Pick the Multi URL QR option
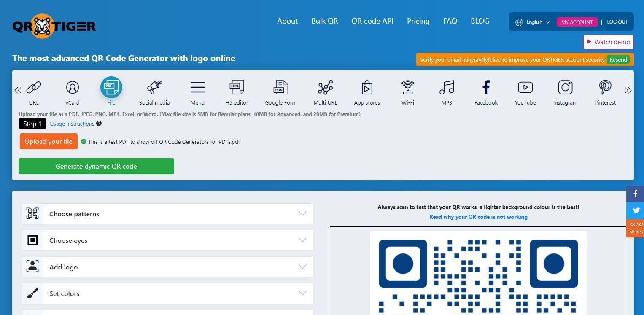644x315 pixels. pos(326,88)
